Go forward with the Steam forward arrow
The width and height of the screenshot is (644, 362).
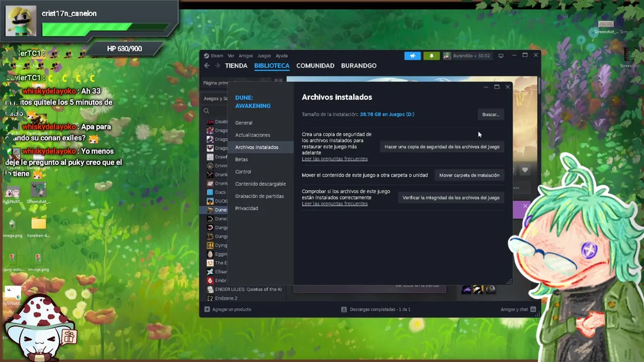pyautogui.click(x=217, y=65)
